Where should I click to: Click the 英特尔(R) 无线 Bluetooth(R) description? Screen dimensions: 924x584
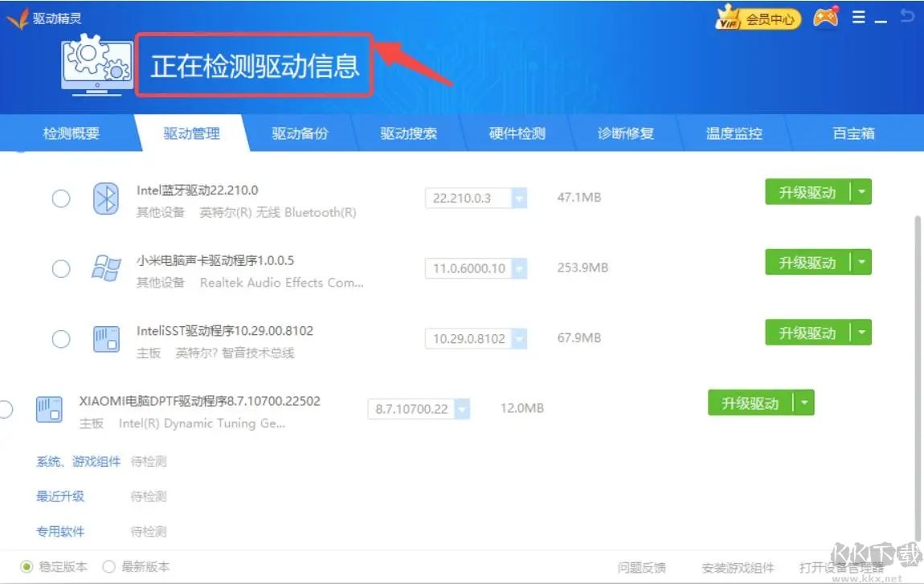click(x=277, y=212)
